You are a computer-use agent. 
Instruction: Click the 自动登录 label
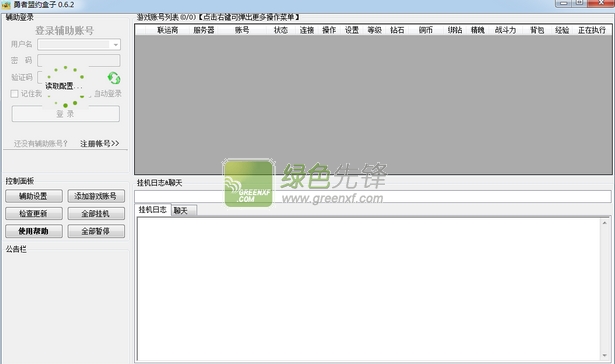pyautogui.click(x=107, y=94)
